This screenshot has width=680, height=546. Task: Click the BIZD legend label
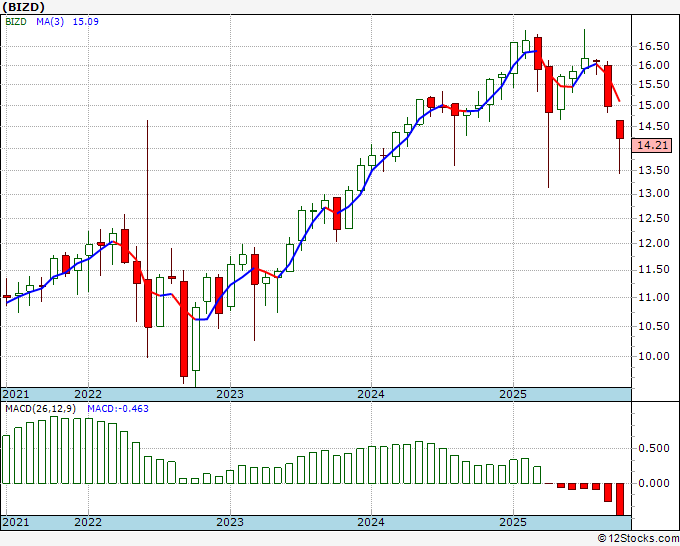point(16,21)
